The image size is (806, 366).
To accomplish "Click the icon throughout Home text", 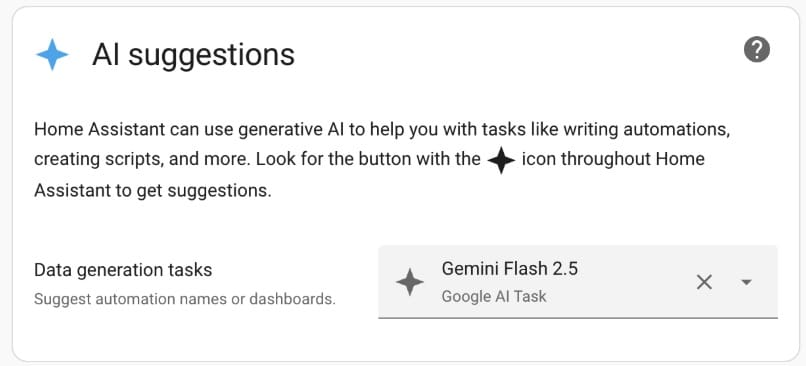I will coord(613,159).
